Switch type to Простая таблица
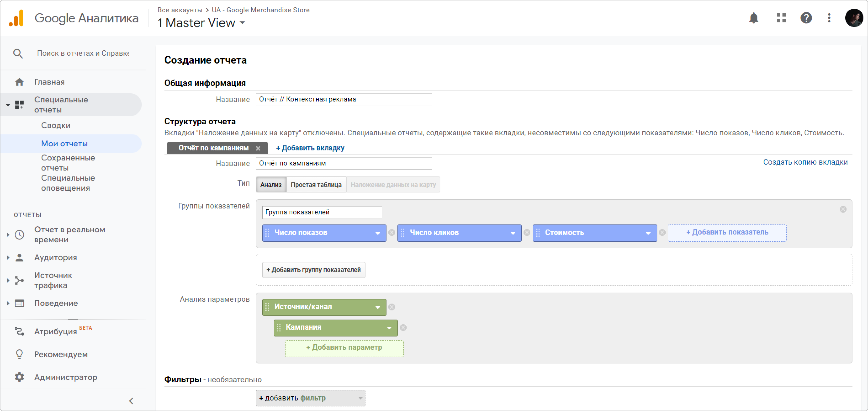 (x=316, y=185)
